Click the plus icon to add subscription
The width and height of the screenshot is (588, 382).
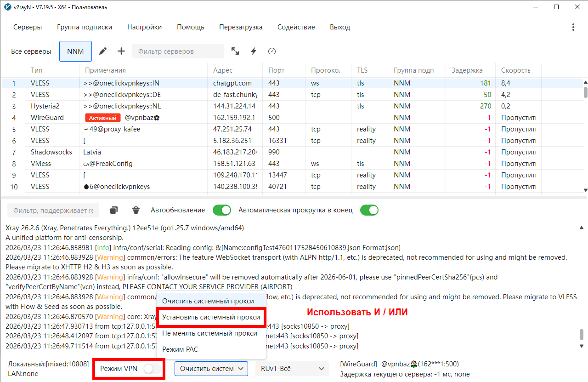point(121,51)
